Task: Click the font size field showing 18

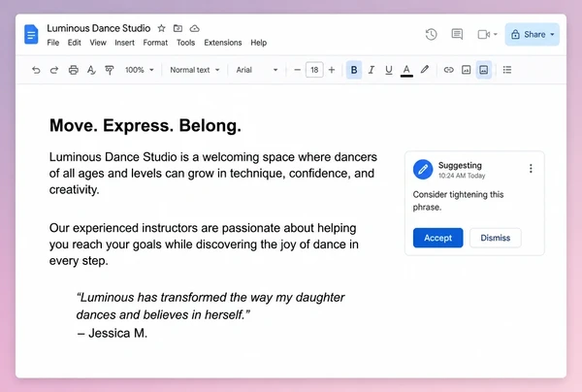Action: point(314,70)
